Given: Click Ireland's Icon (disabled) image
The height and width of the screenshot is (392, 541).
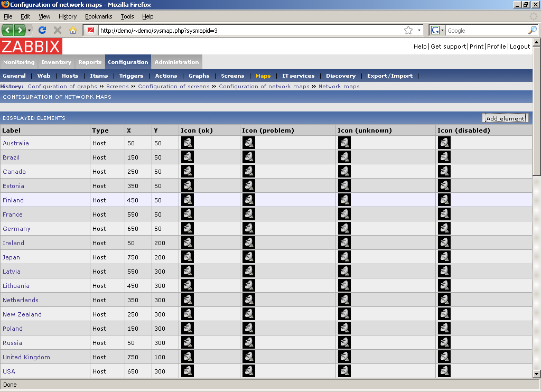Looking at the screenshot, I should pos(444,242).
